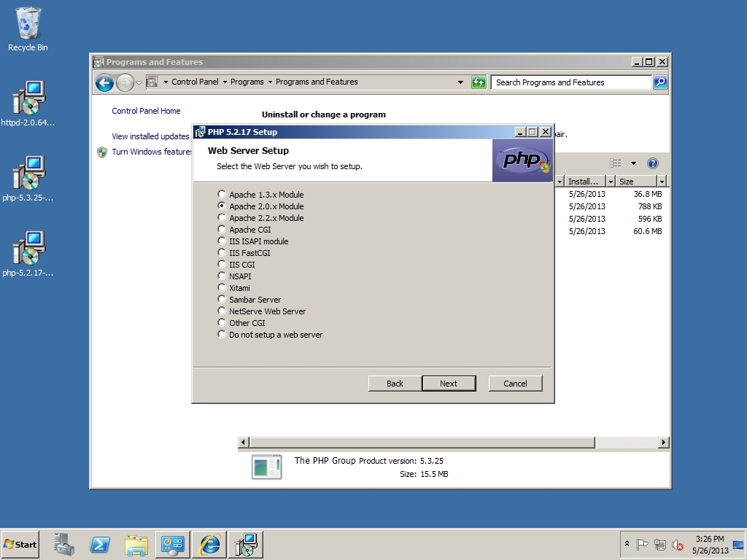The height and width of the screenshot is (560, 747).
Task: Click the Back arrow in Programs and Features
Action: click(x=104, y=82)
